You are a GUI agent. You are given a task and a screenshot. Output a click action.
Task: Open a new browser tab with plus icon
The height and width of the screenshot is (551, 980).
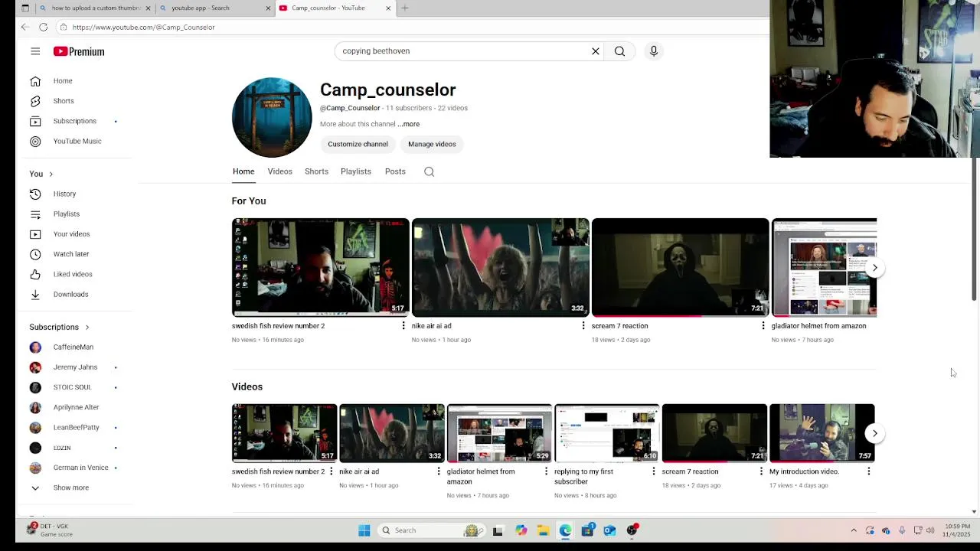404,8
